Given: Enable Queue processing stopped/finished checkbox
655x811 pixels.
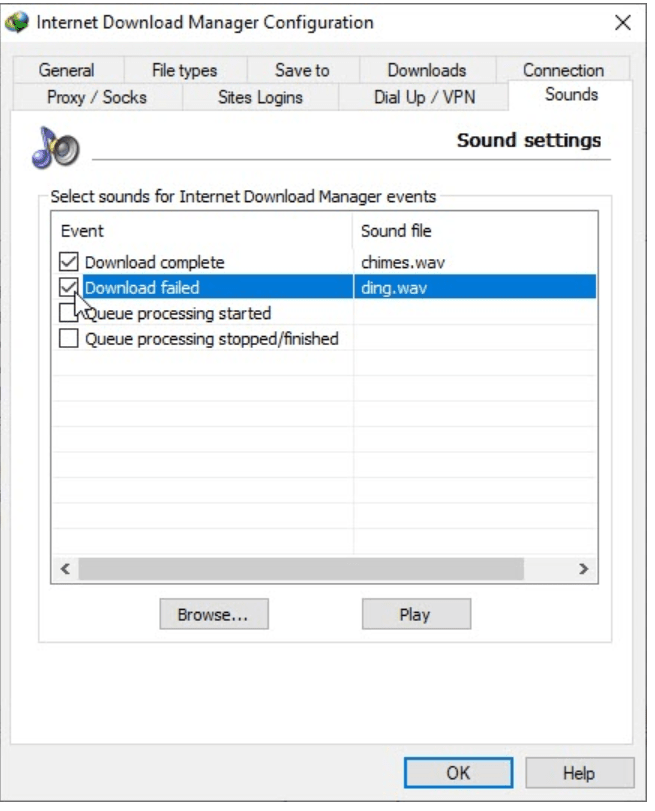Looking at the screenshot, I should click(x=68, y=339).
